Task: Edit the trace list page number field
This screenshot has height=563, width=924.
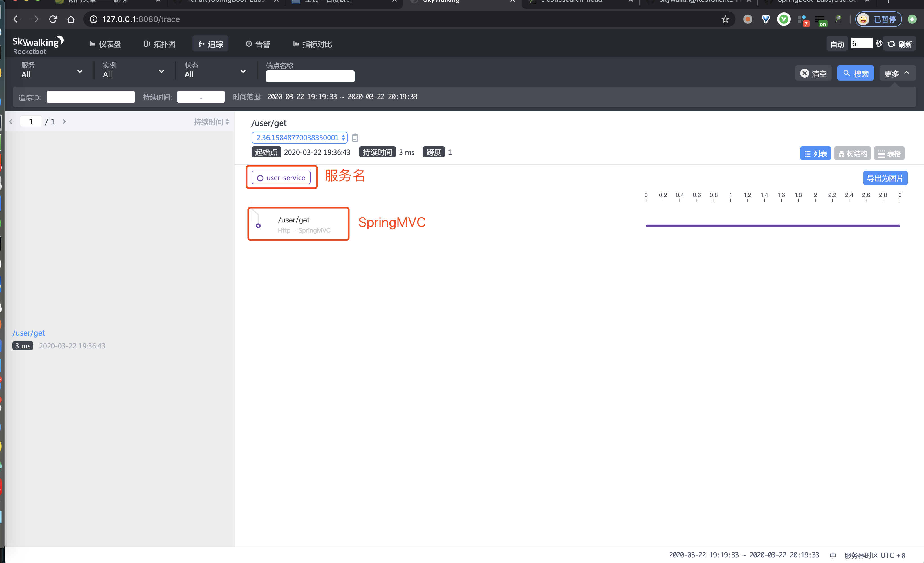Action: click(x=31, y=122)
